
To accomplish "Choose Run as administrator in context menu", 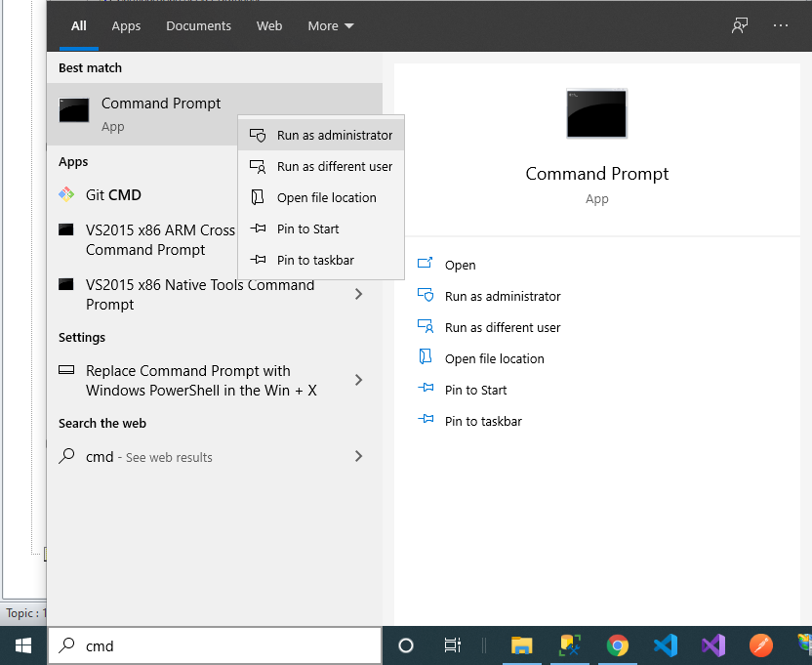I will [x=321, y=136].
